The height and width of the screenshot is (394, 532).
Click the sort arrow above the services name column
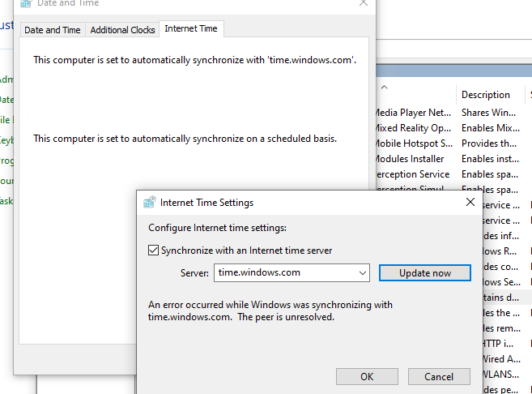pos(385,87)
